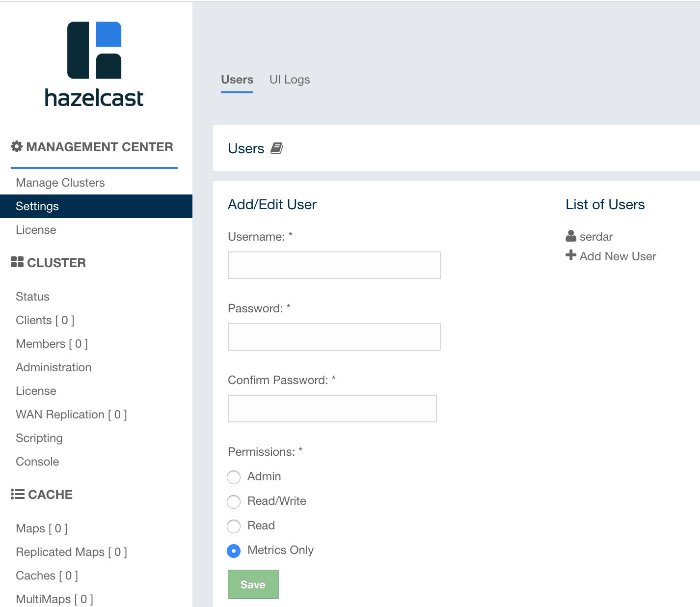
Task: Click the Cluster grid icon
Action: click(17, 262)
